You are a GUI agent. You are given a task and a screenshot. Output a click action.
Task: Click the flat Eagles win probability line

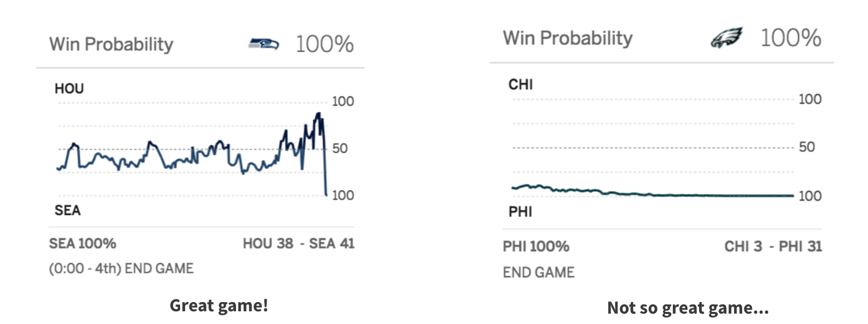693,195
